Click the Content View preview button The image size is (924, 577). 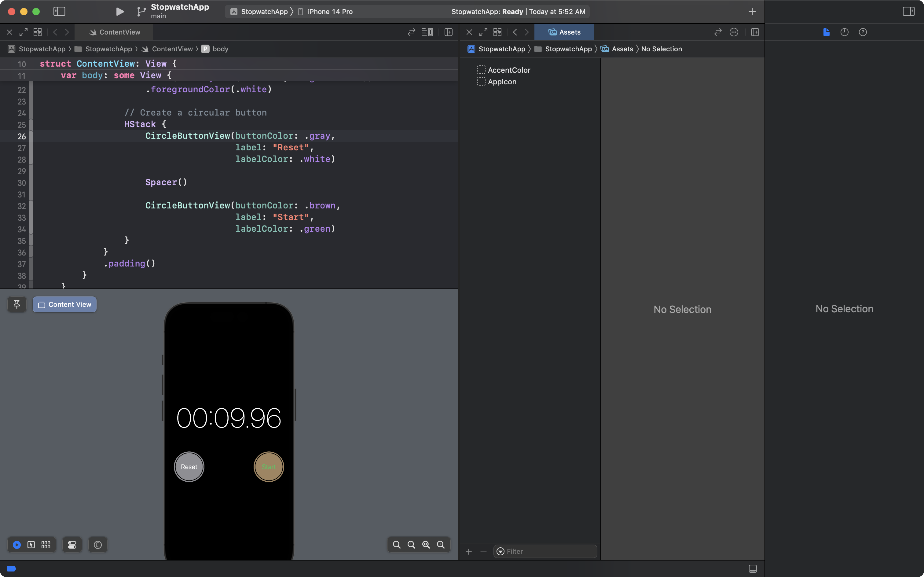point(64,304)
